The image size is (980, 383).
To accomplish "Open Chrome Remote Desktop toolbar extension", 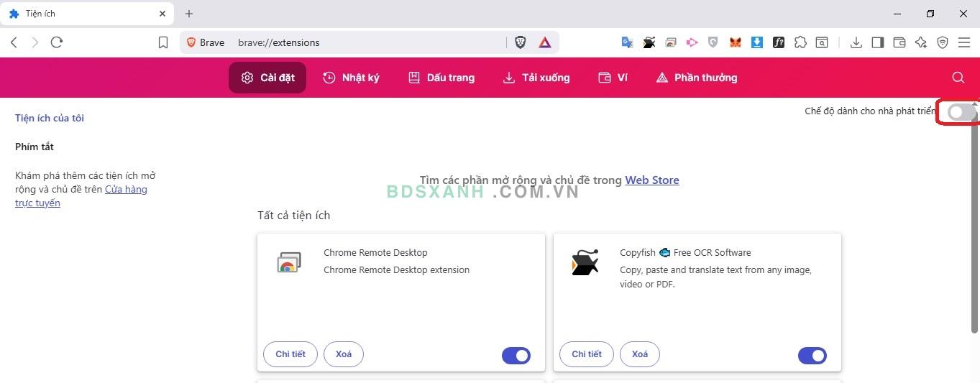I will click(x=670, y=42).
